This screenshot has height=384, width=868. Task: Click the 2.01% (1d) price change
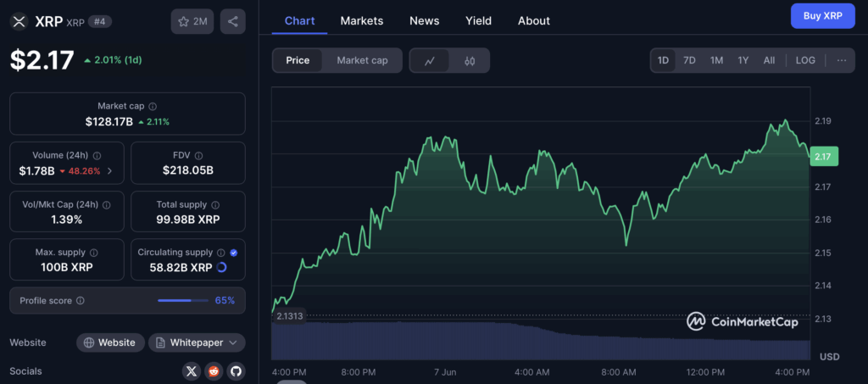tap(113, 59)
